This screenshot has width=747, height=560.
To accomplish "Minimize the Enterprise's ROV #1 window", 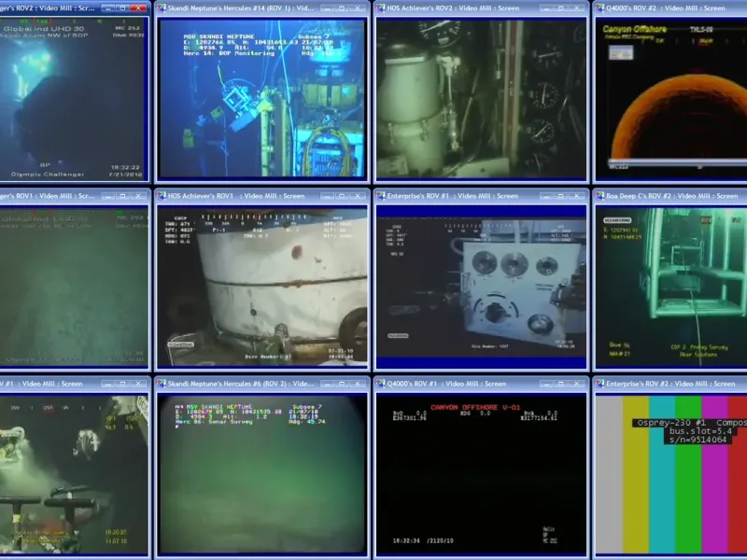I will coord(546,196).
